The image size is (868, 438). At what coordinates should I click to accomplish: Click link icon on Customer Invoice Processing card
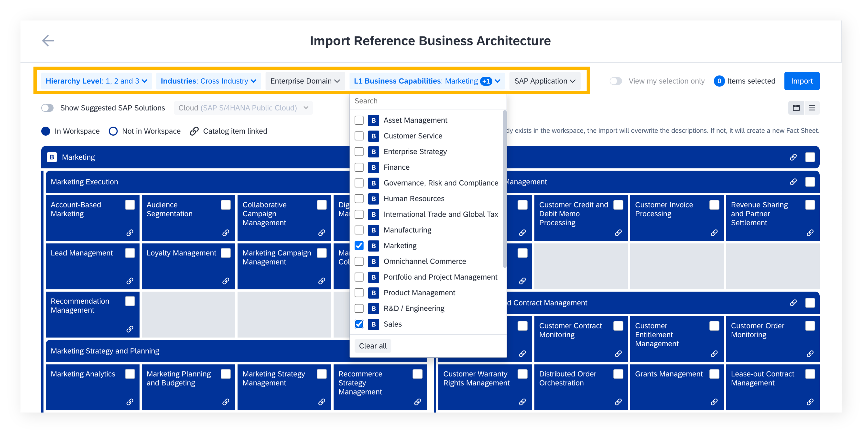(714, 233)
